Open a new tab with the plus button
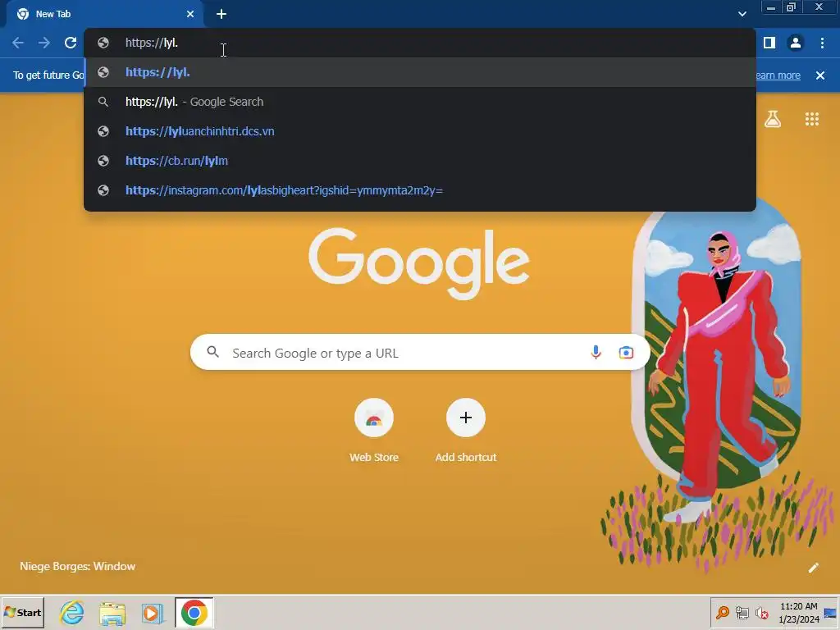840x630 pixels. [x=221, y=14]
